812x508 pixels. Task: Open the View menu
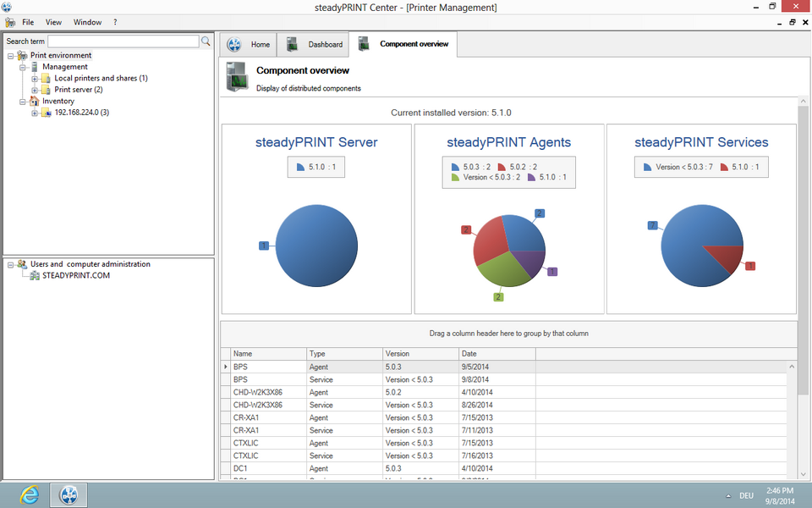coord(53,22)
